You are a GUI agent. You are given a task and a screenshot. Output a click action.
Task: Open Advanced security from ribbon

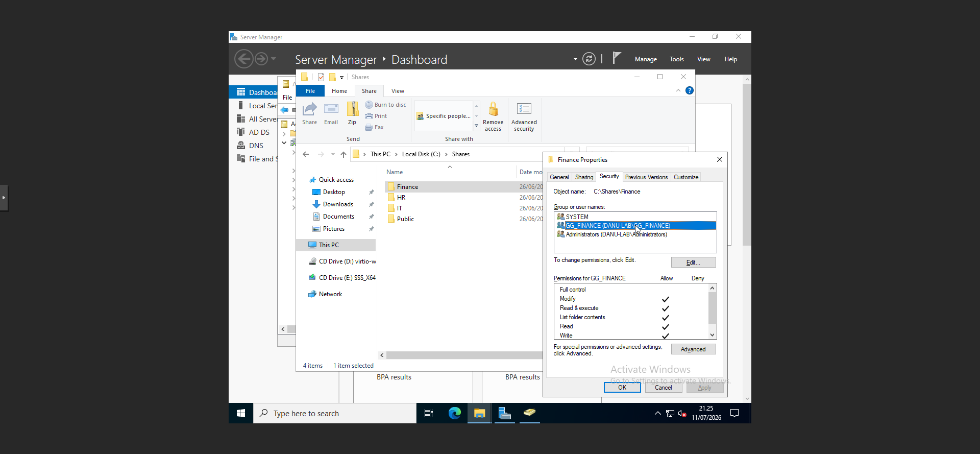tap(524, 116)
